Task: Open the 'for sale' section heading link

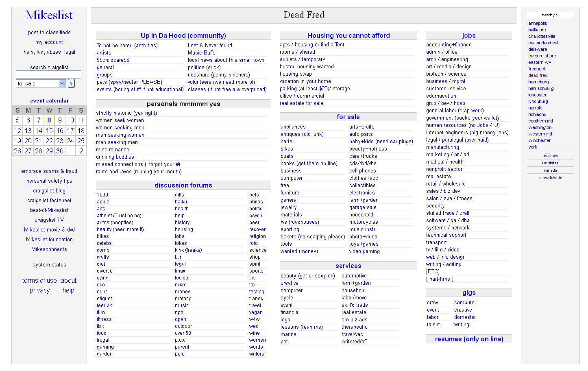Action: tap(348, 117)
